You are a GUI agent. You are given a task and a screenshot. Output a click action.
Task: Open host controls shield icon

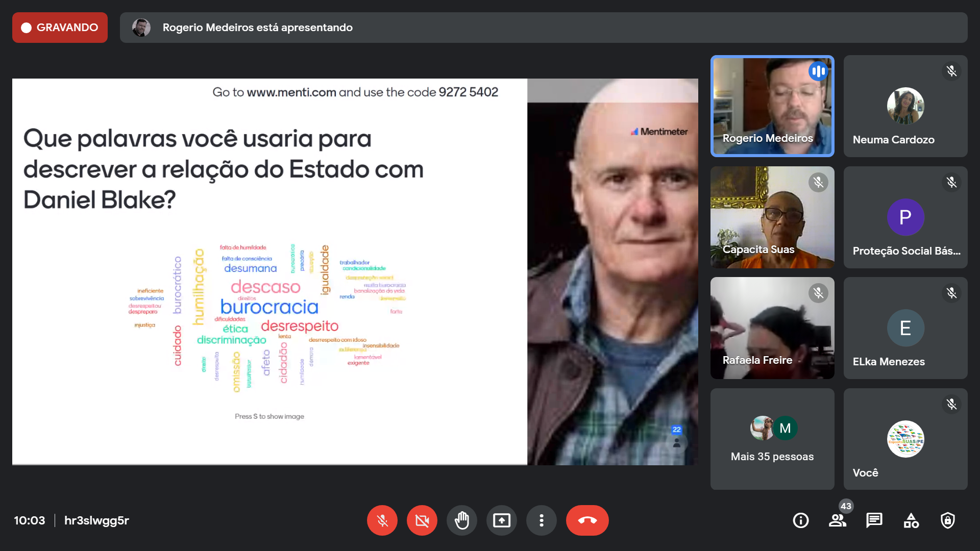pos(948,520)
